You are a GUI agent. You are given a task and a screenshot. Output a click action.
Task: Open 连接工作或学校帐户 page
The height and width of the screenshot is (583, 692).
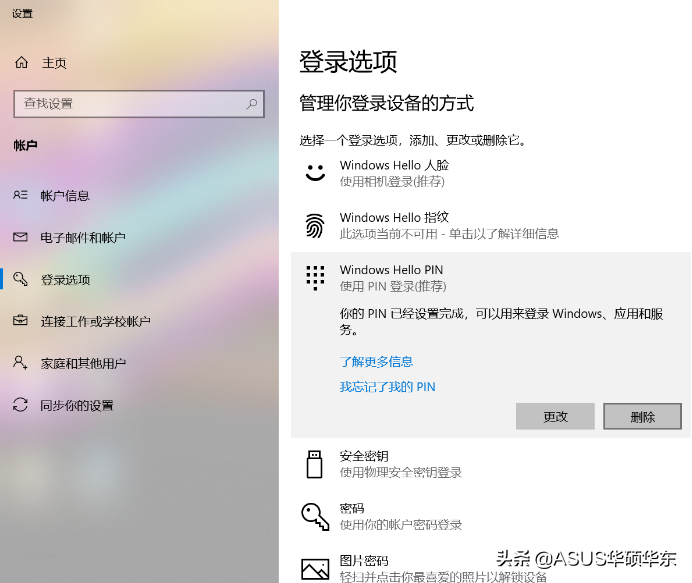pyautogui.click(x=95, y=321)
